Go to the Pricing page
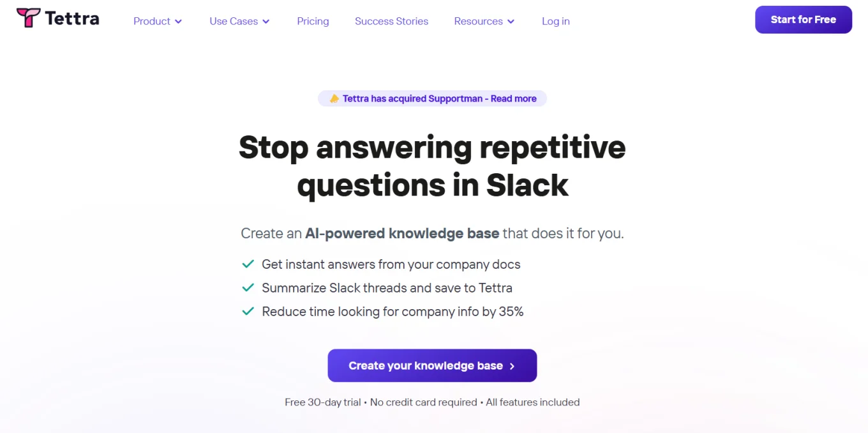The height and width of the screenshot is (433, 868). tap(313, 21)
